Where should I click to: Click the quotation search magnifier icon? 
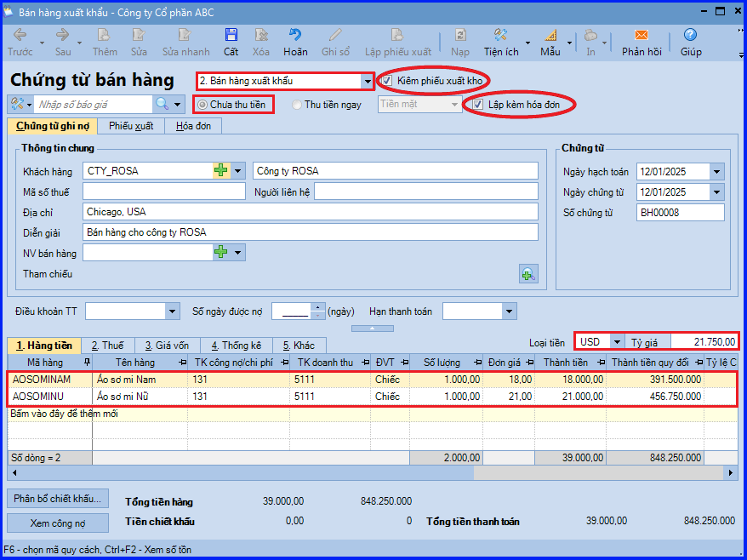pos(162,104)
